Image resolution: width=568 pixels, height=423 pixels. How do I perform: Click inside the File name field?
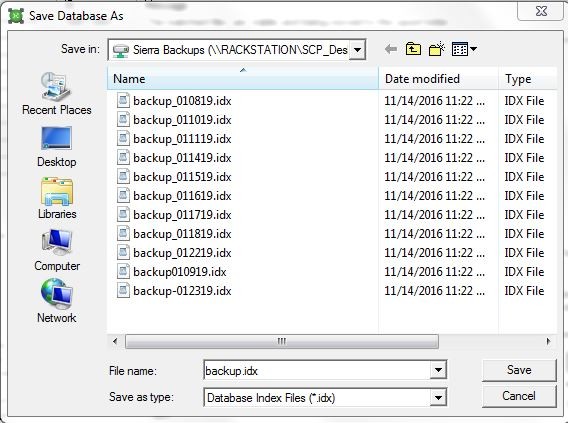point(317,370)
